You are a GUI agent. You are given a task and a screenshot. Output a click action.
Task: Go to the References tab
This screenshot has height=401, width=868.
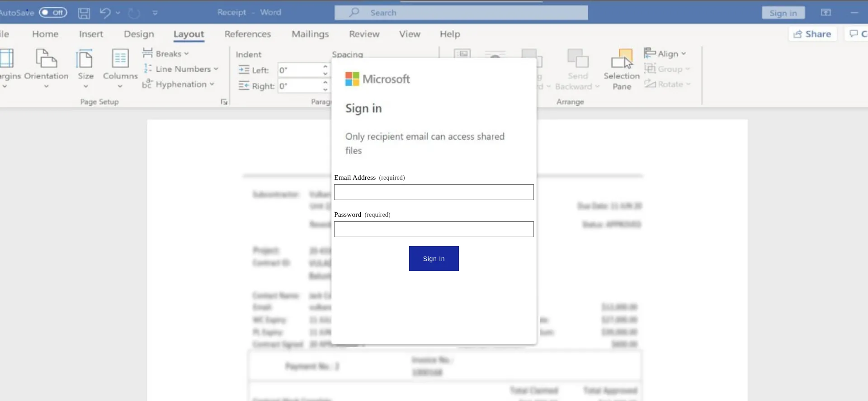(x=248, y=34)
